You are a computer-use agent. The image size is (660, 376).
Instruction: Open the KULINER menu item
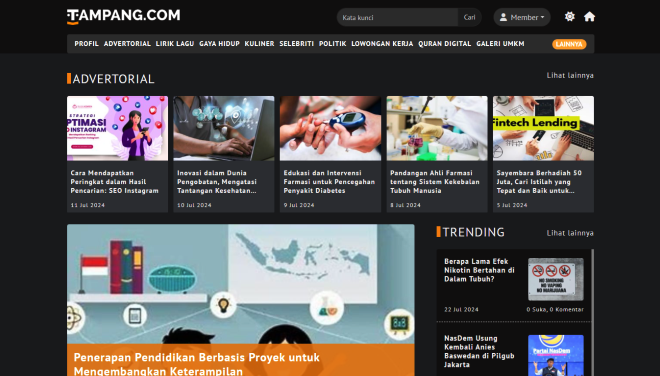pos(259,44)
